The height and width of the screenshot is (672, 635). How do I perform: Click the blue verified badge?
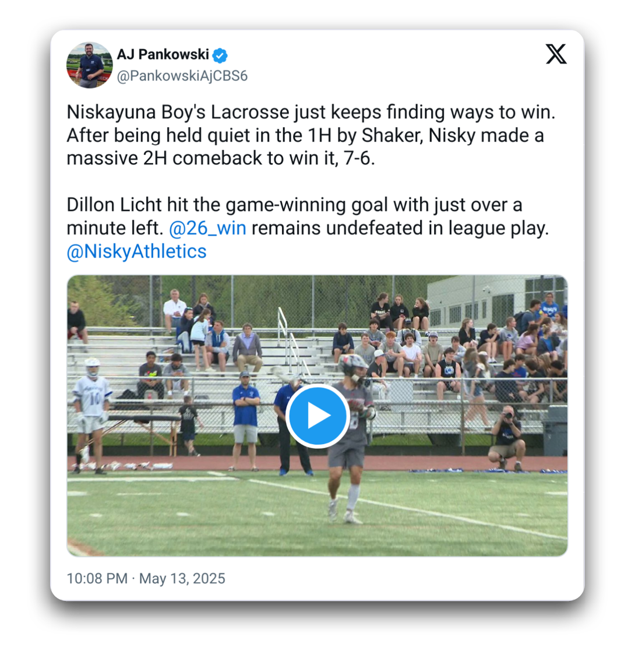tap(220, 55)
